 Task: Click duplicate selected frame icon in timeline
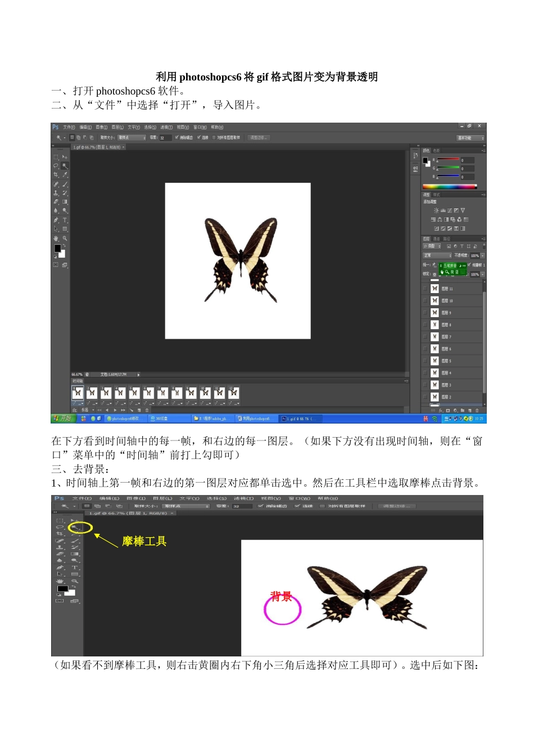[x=139, y=410]
